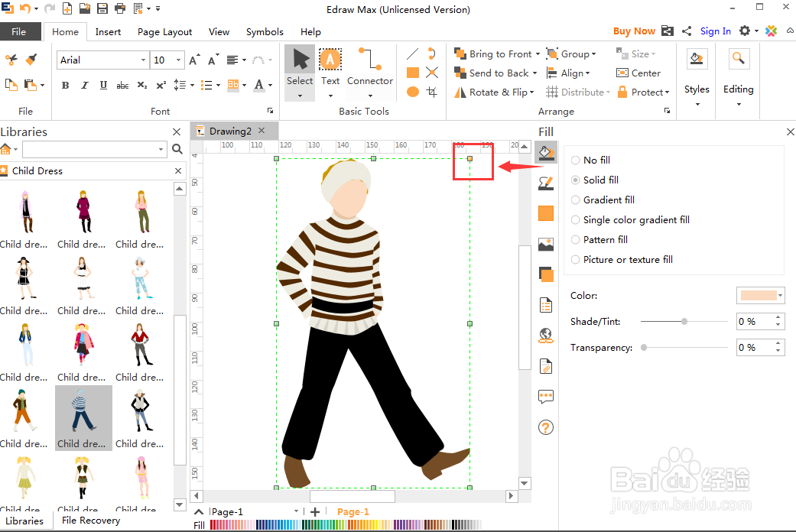The height and width of the screenshot is (532, 796).
Task: Open the Shadow panel icon in sidebar
Action: [x=546, y=274]
